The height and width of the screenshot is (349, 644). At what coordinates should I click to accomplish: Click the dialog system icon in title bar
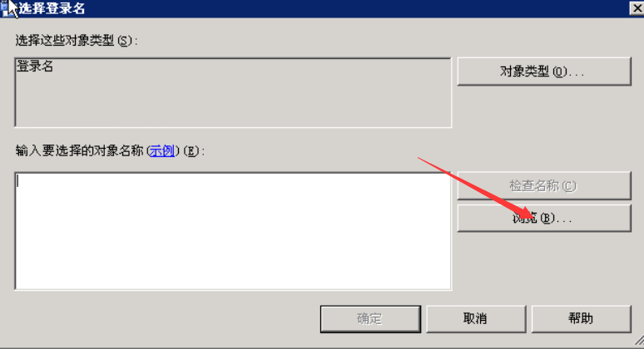4,8
